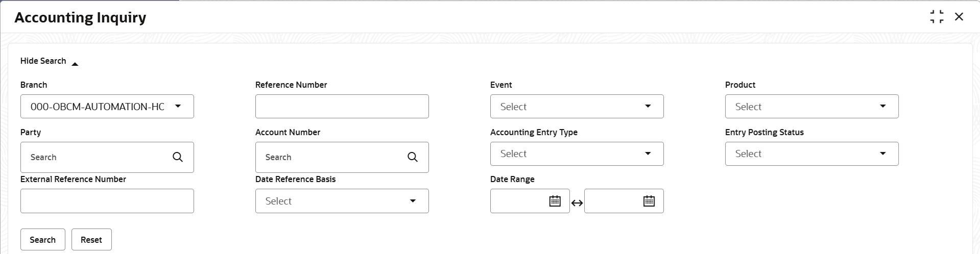This screenshot has width=980, height=254.
Task: Collapse the Hide Search section
Action: coord(50,61)
